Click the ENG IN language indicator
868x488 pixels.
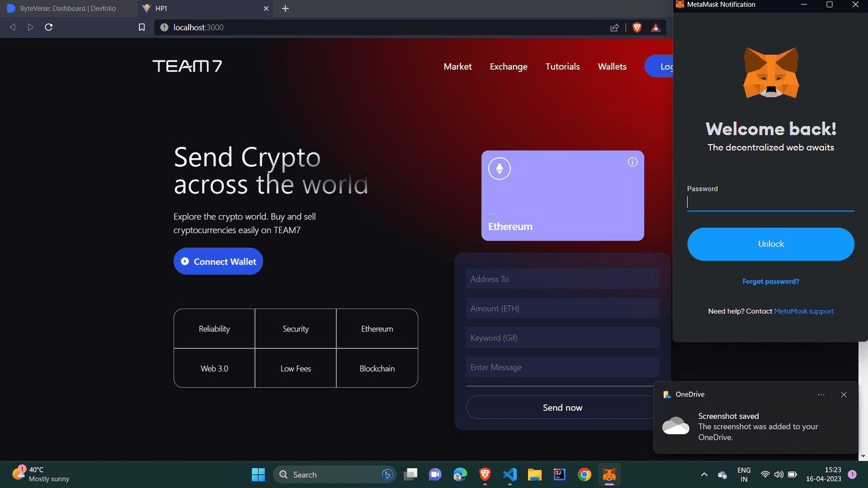(x=744, y=475)
